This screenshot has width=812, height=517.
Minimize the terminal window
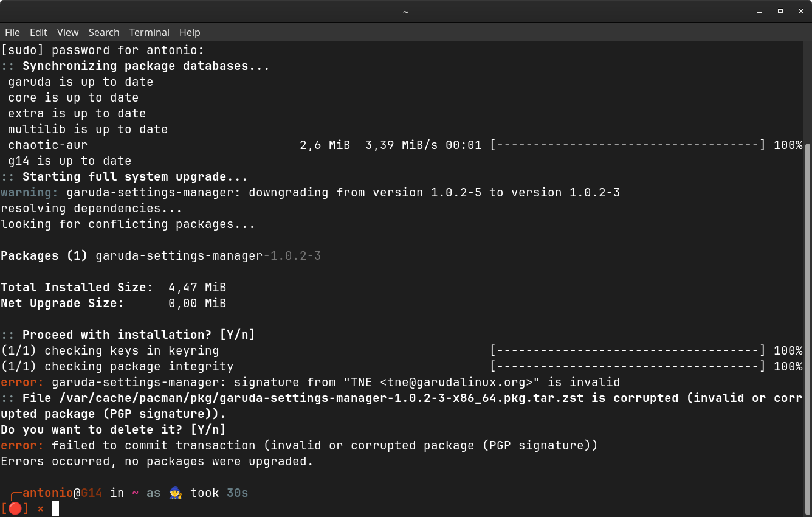coord(760,11)
